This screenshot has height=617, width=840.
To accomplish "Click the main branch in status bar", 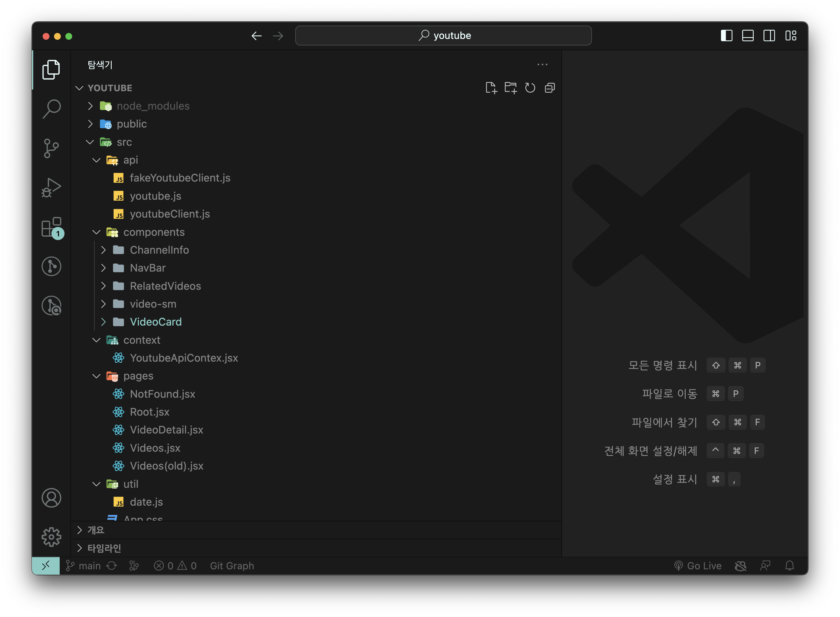I will tap(83, 566).
